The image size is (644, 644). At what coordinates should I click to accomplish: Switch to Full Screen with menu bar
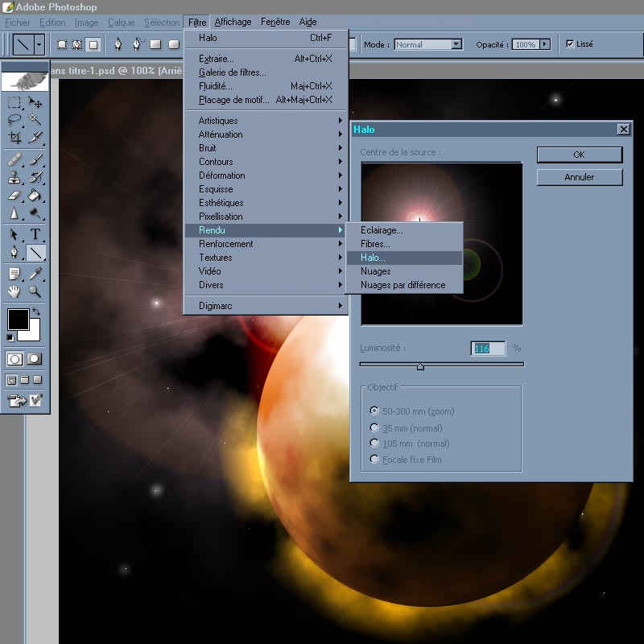tap(25, 380)
